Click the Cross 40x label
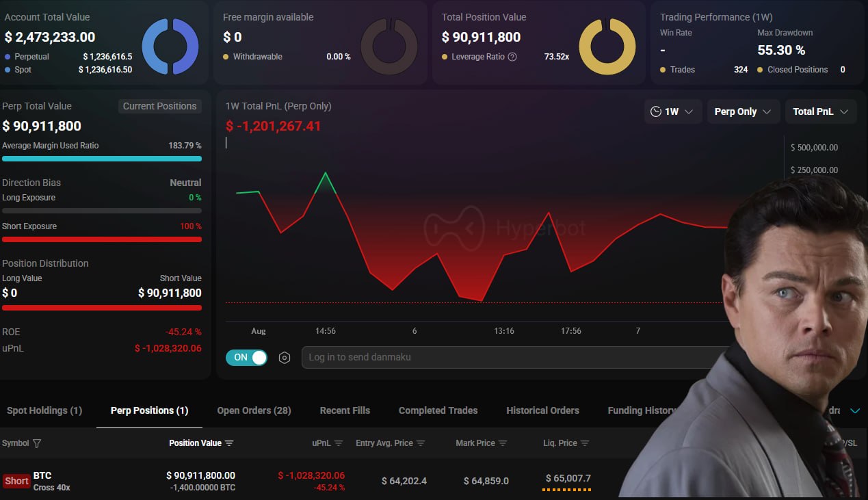 pyautogui.click(x=52, y=488)
